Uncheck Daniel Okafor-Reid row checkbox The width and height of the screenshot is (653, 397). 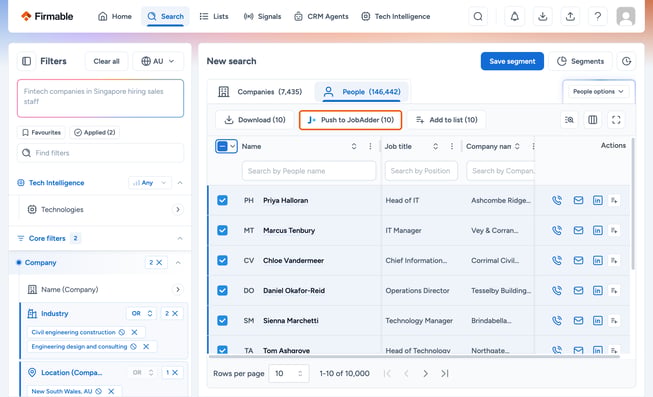222,290
